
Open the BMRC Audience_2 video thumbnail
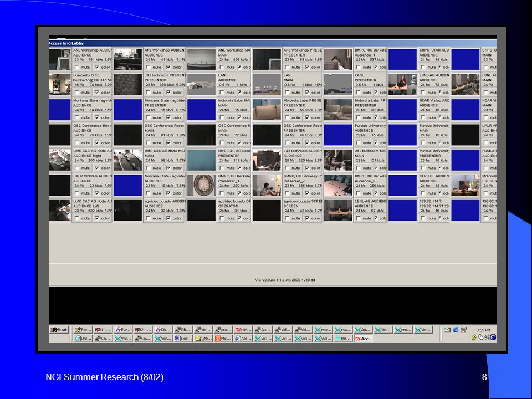point(338,185)
